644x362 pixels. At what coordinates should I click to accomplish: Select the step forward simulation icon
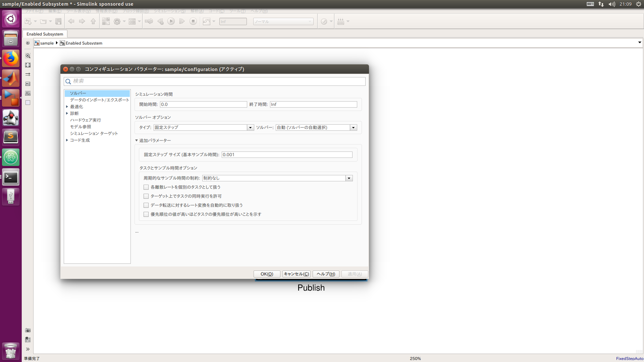click(182, 21)
